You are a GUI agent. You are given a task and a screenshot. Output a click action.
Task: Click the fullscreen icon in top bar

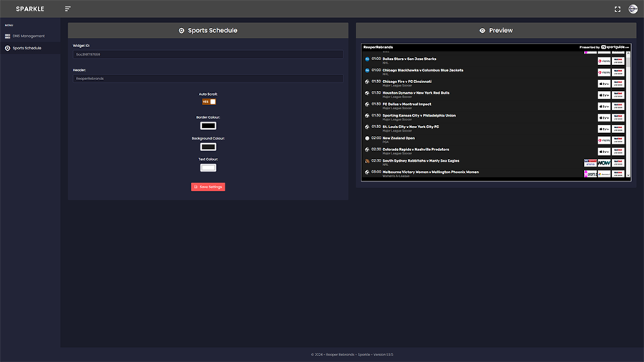tap(618, 9)
